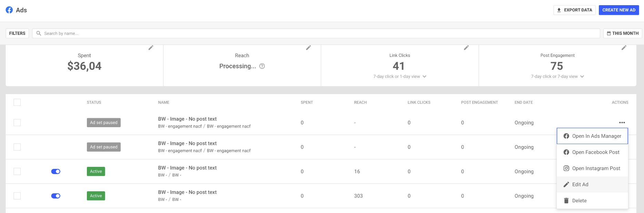Check the second Ad set paused row checkbox
Screen dimensions: 644x213
tap(17, 147)
